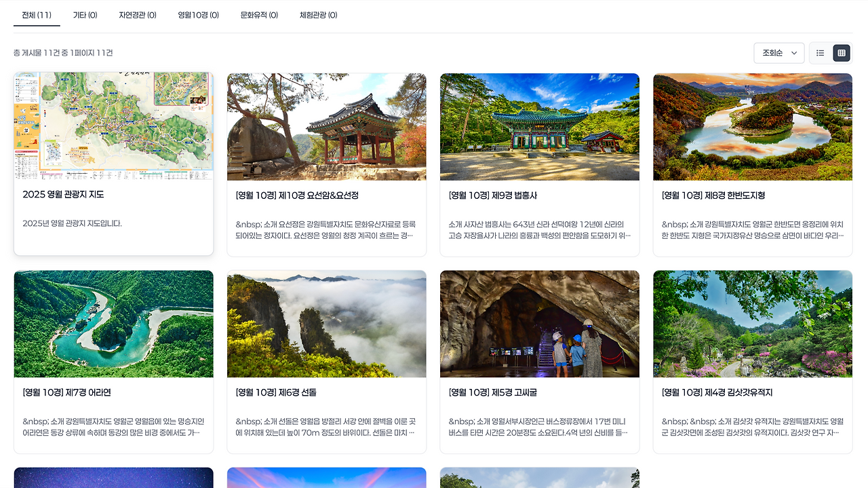Open the 선돌 cliff photo thumbnail

click(327, 324)
